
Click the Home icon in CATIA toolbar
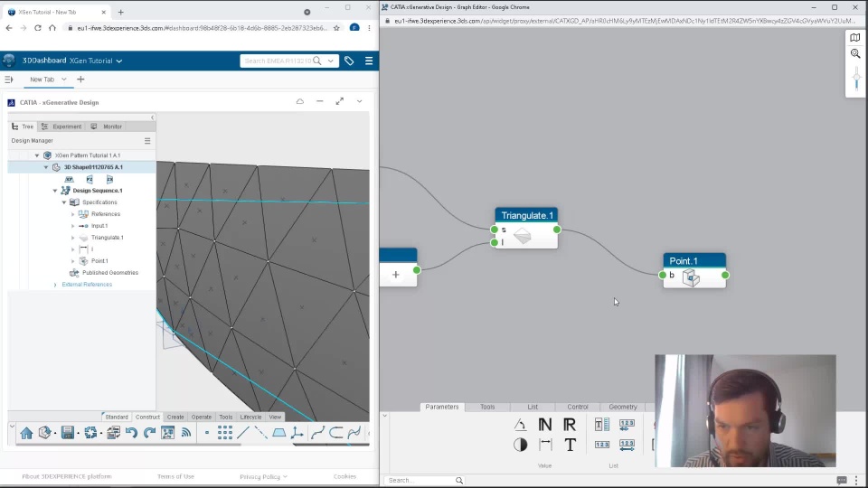[x=26, y=433]
